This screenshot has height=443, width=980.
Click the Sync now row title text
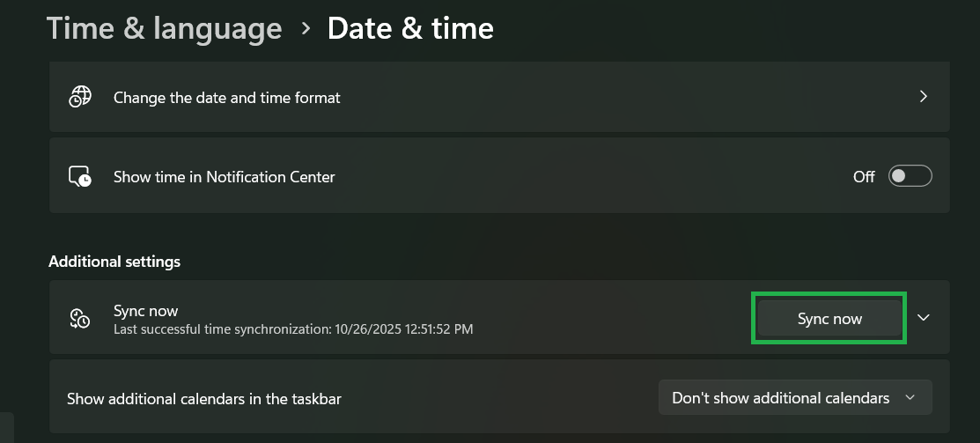[146, 311]
